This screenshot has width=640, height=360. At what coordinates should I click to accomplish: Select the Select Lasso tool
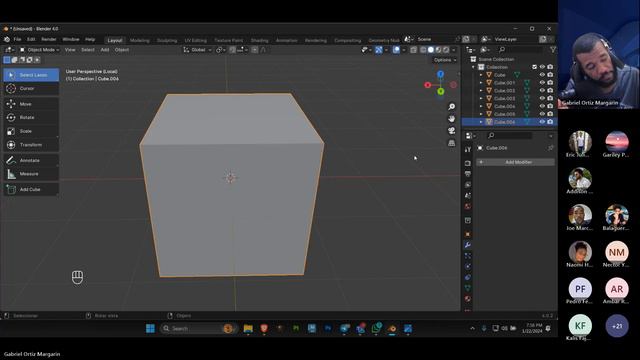[31, 75]
